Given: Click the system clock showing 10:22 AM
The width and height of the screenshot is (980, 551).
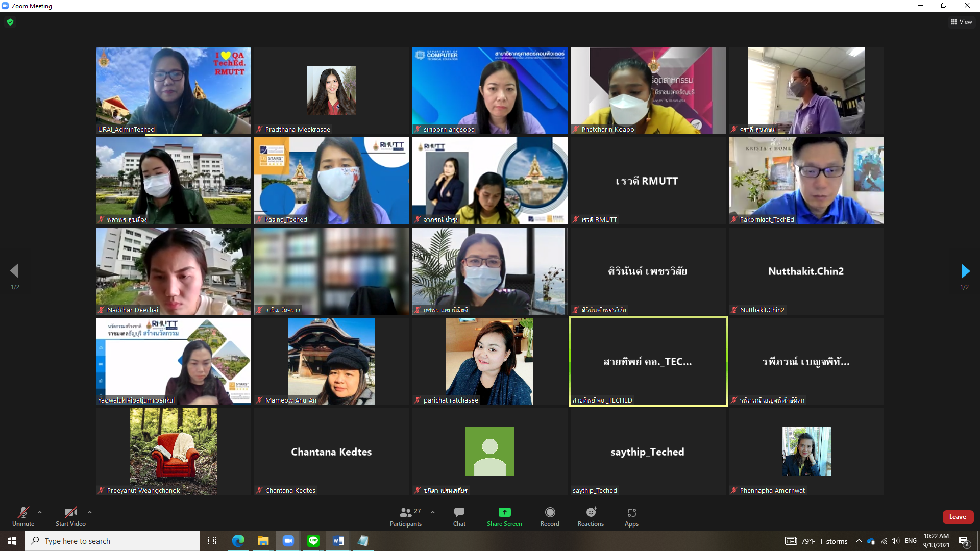Looking at the screenshot, I should (x=936, y=541).
